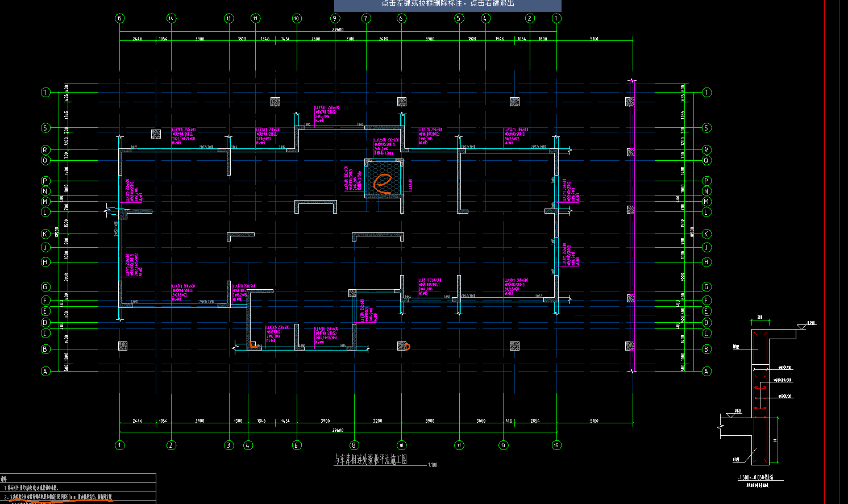Select axis bubble 15 in the top row
This screenshot has height=504, width=848.
pyautogui.click(x=119, y=18)
